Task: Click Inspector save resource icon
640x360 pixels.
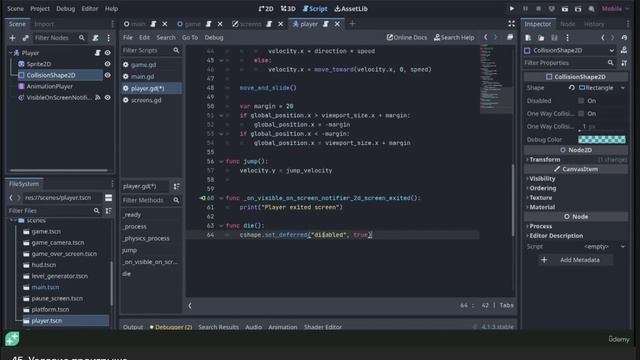Action: coord(554,38)
